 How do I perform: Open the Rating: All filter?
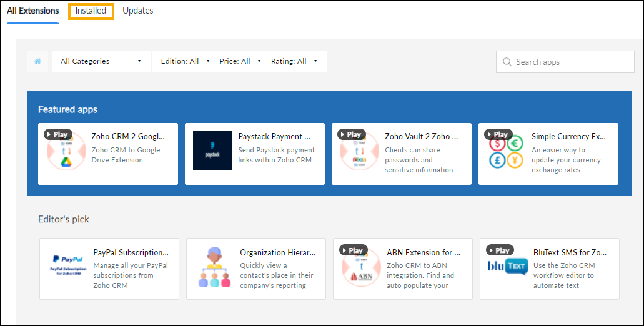294,61
